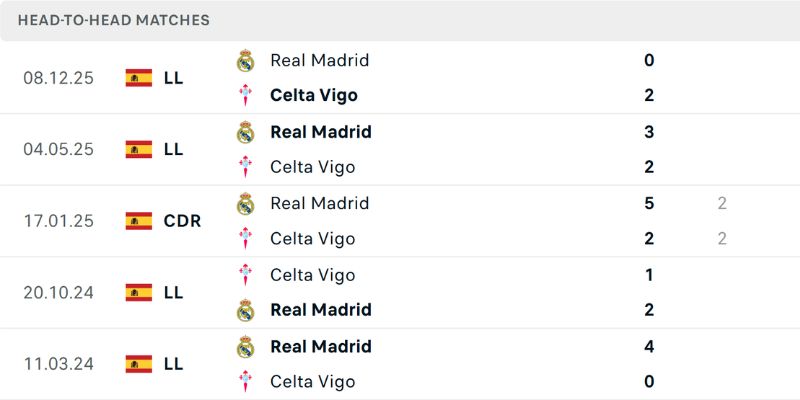Click Real Madrid name in 20.10.24 match
Image resolution: width=800 pixels, height=400 pixels.
tap(320, 310)
